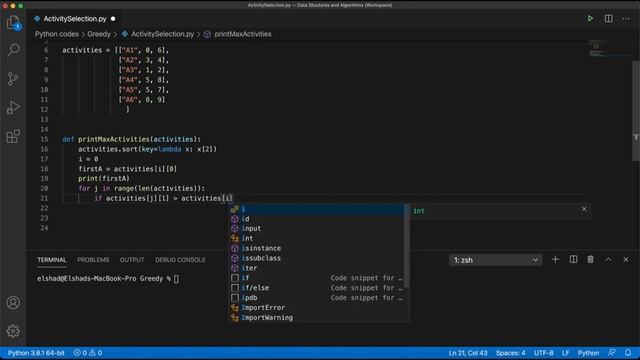This screenshot has width=640, height=360.
Task: Select the 'issubclass' autocomplete suggestion
Action: [316, 258]
